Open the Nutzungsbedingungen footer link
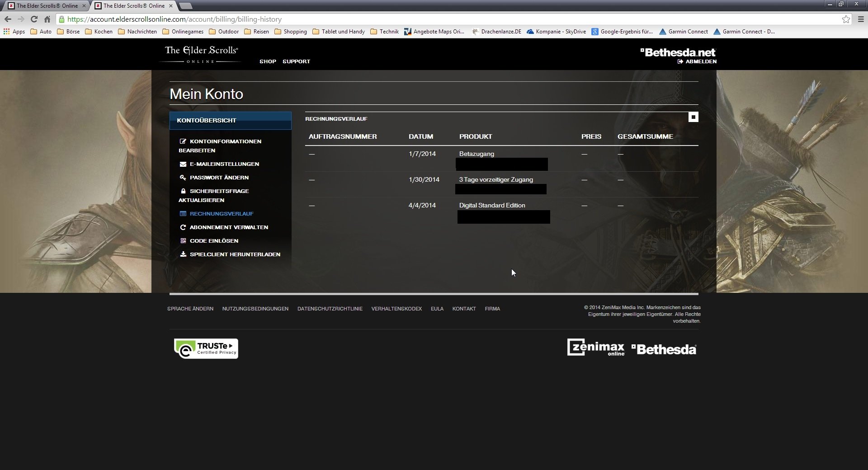This screenshot has height=470, width=868. [x=255, y=309]
